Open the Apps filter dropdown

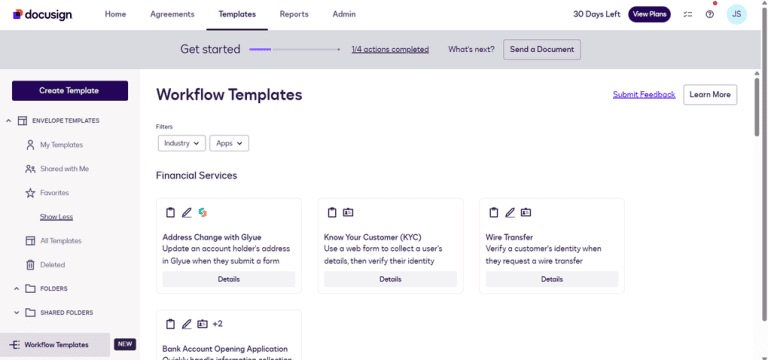229,144
